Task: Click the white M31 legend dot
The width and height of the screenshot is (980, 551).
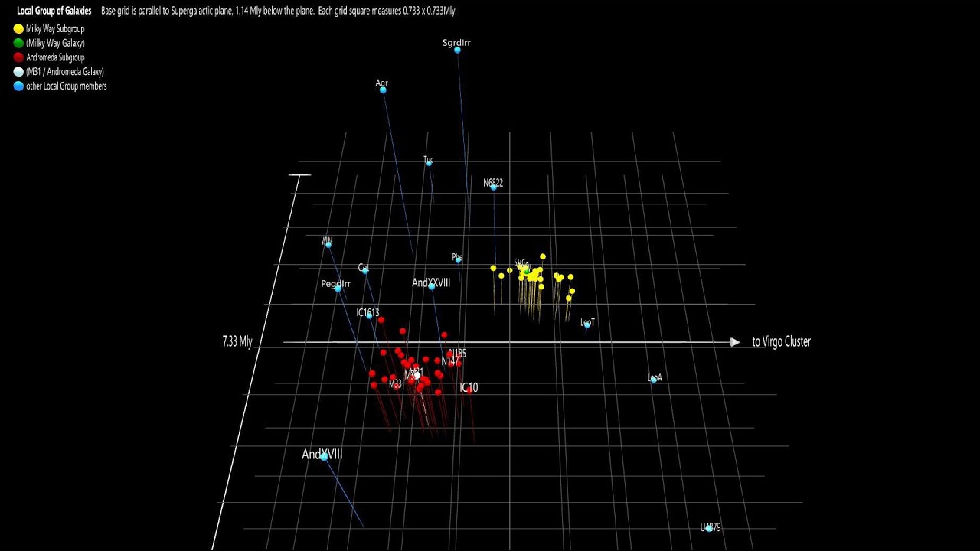Action: 18,72
